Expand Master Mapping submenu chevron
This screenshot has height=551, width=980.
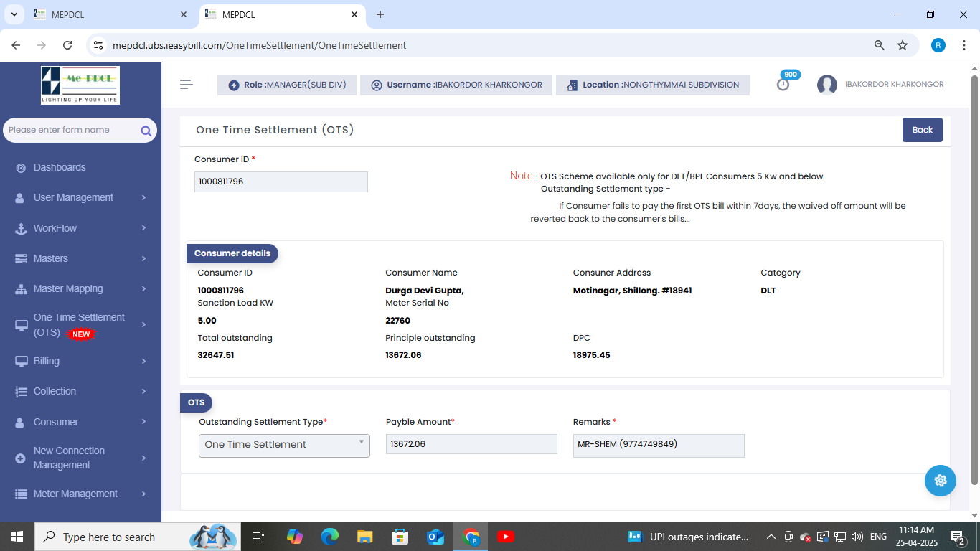point(143,288)
